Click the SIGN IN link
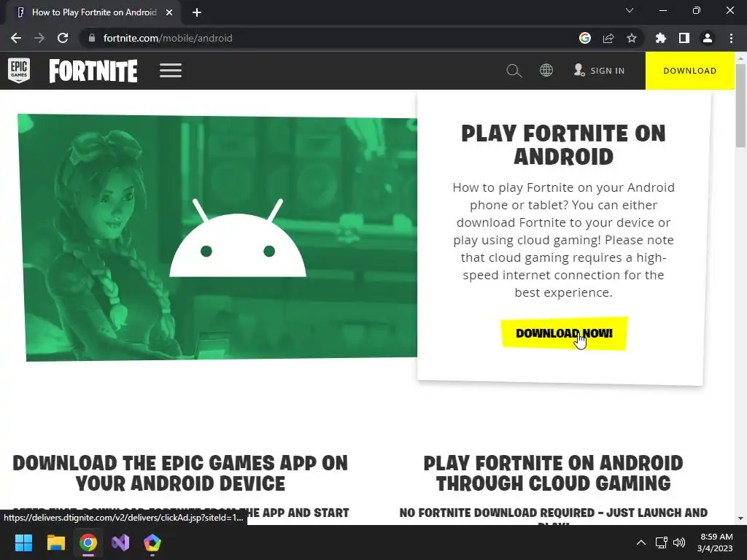The width and height of the screenshot is (747, 560). click(x=600, y=71)
